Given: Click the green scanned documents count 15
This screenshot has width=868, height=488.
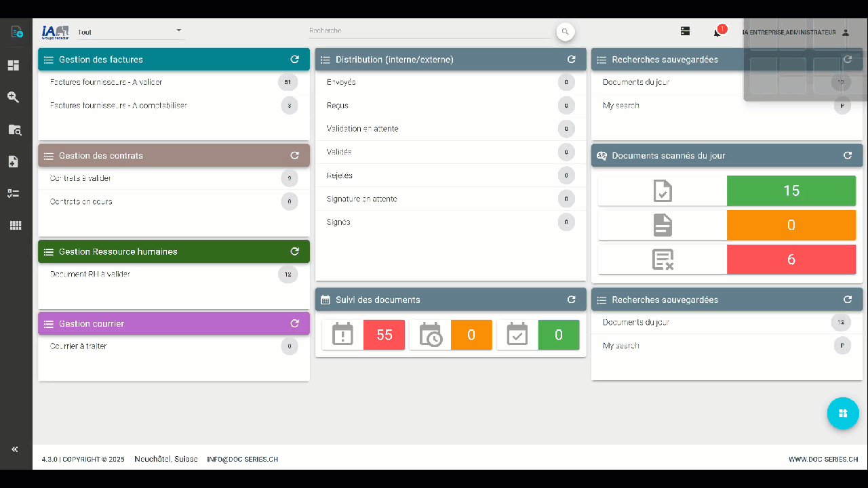Looking at the screenshot, I should [791, 190].
